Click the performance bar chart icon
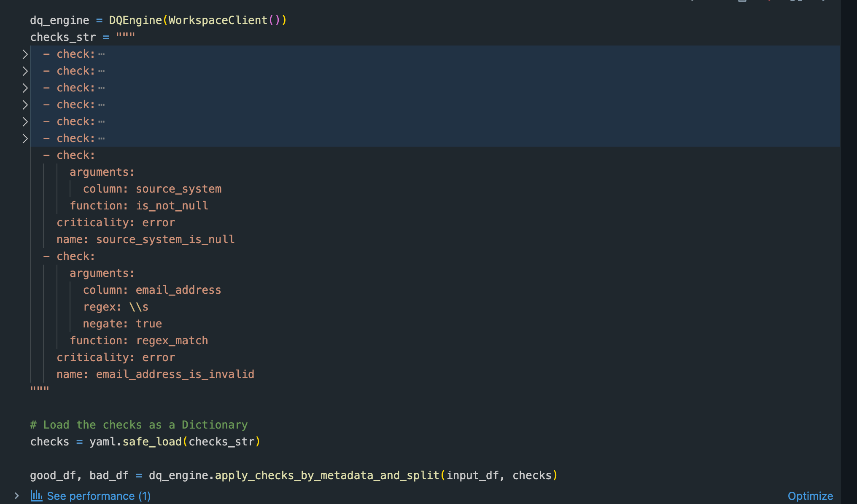 pos(36,496)
